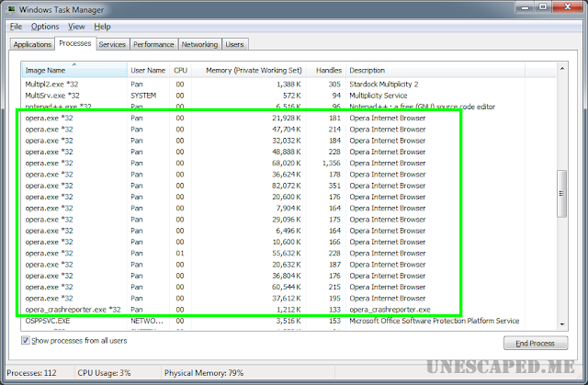The width and height of the screenshot is (588, 385).
Task: Select the OSPPSVC.EXE process row
Action: coord(288,321)
